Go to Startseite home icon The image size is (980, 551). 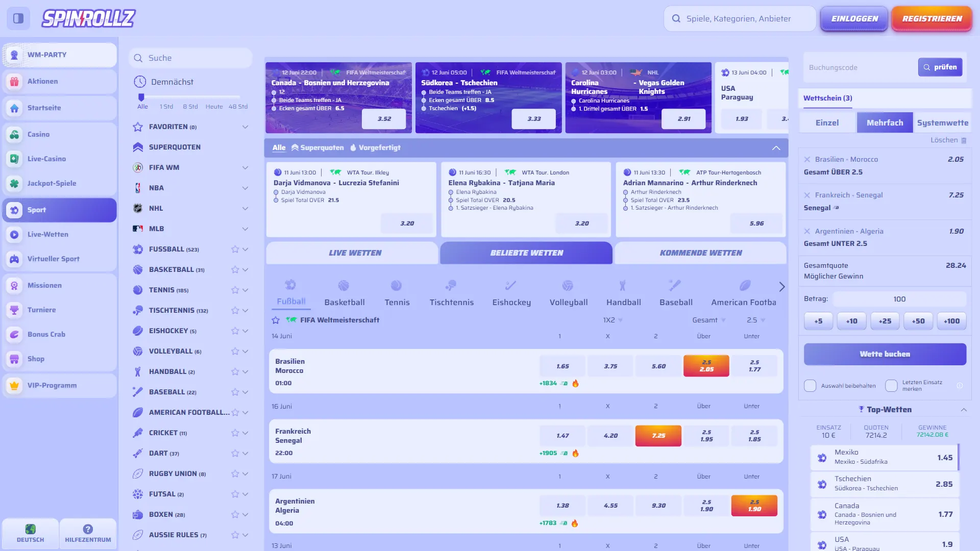14,108
